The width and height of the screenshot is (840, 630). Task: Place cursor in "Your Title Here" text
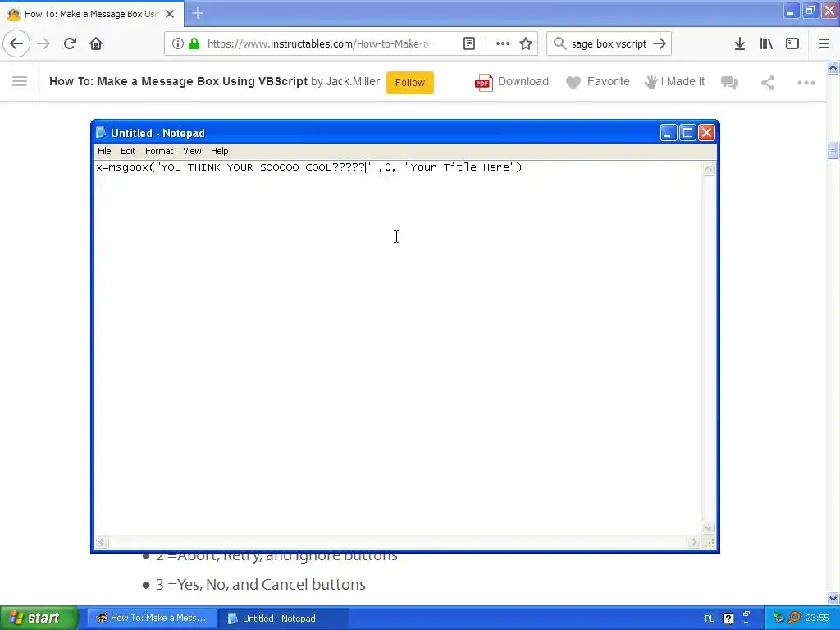point(459,167)
